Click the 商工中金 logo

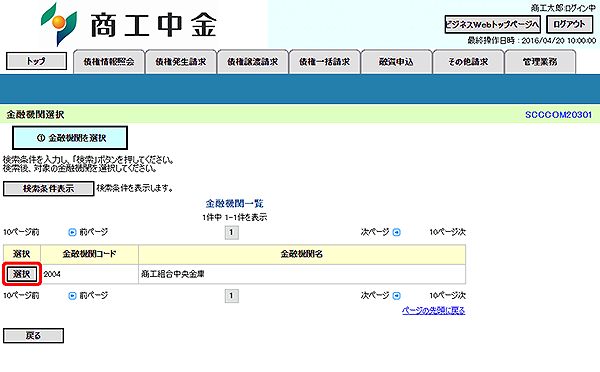pos(129,24)
